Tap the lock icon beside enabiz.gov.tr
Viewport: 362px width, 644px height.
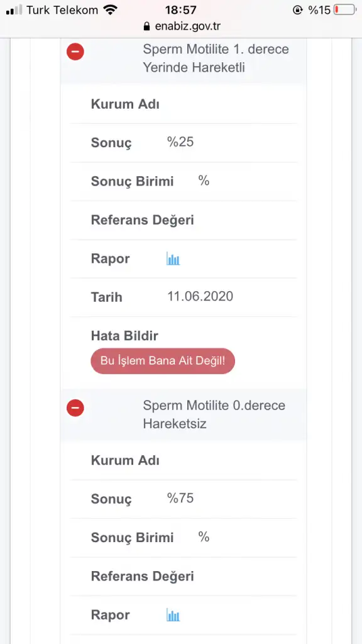click(146, 26)
